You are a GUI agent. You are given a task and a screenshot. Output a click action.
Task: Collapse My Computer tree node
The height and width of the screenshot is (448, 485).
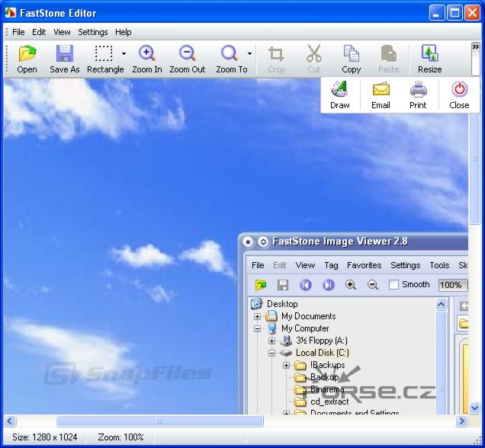point(257,328)
